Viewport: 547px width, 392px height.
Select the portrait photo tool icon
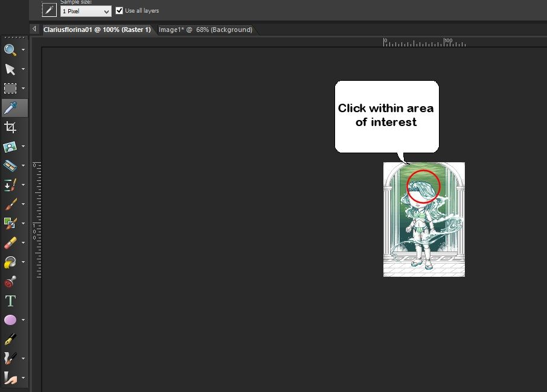point(10,147)
